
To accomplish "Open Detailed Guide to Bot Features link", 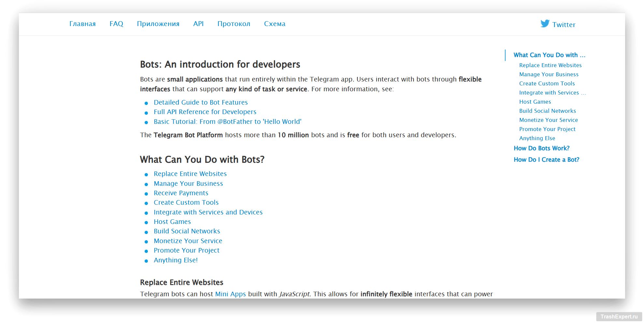I will pos(201,102).
